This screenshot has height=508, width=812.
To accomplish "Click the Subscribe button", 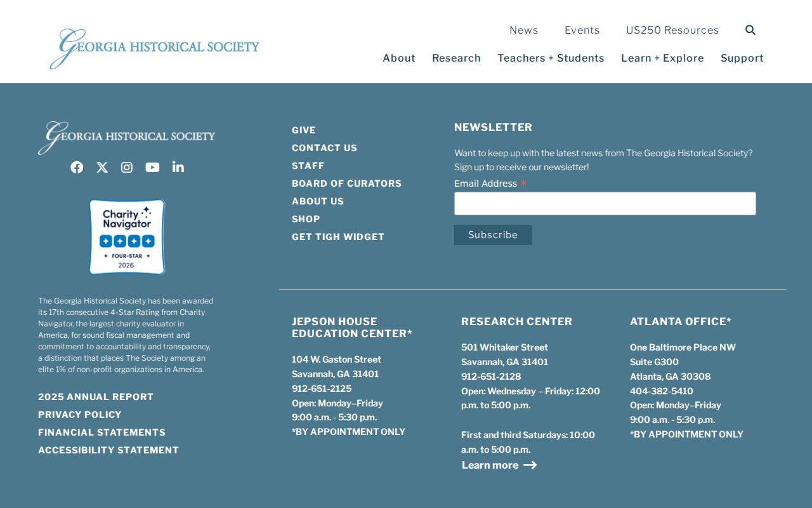I will point(493,235).
